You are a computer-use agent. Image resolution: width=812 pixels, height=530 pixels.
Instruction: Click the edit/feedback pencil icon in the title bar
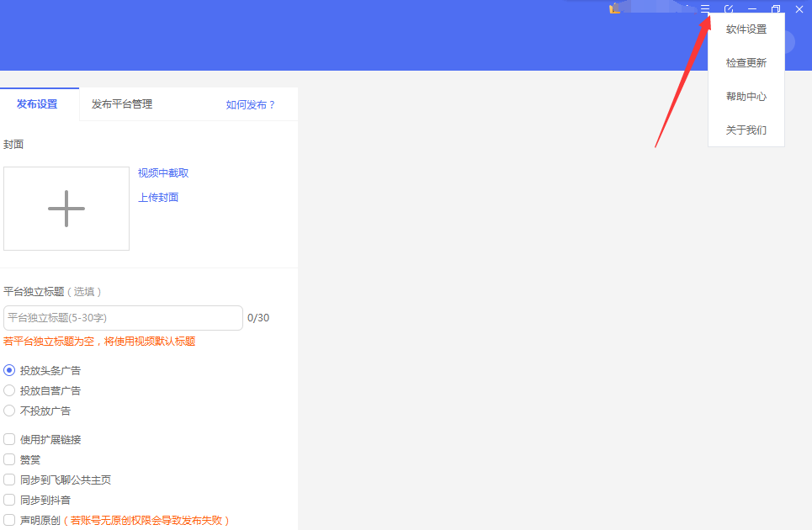pyautogui.click(x=729, y=9)
